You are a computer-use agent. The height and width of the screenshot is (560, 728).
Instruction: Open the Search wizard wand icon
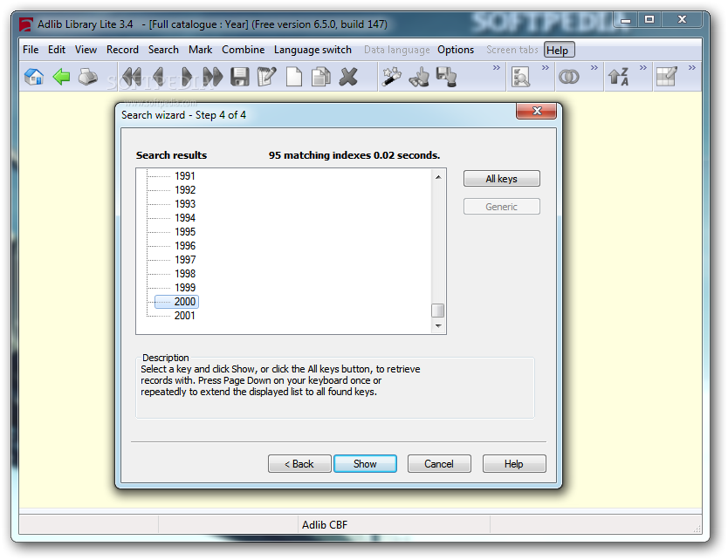[391, 77]
